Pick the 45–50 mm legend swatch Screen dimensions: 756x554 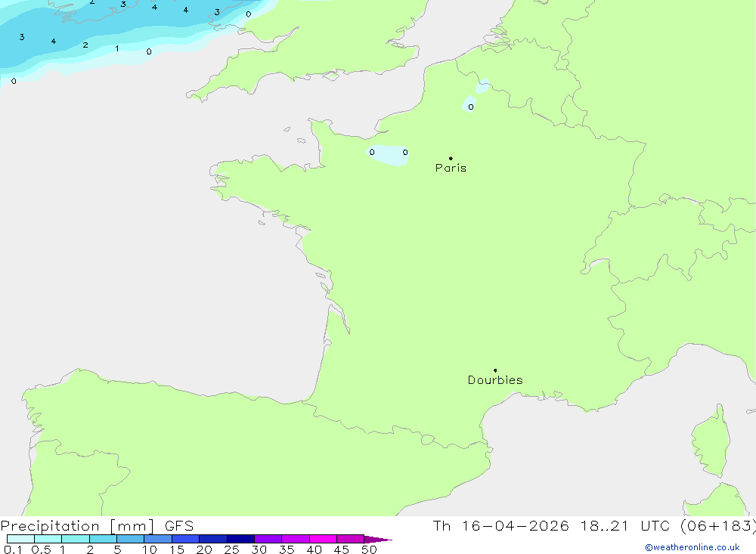351,539
